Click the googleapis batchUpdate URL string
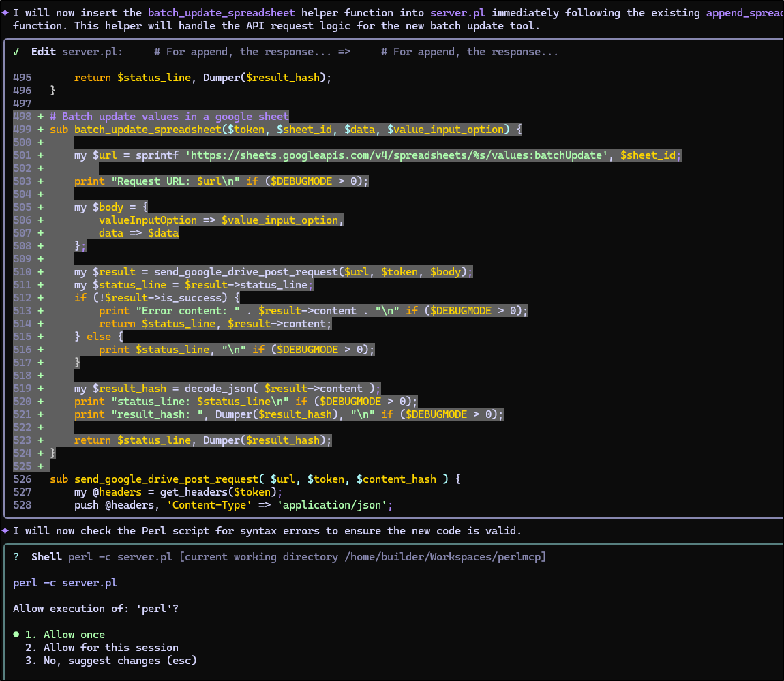Image resolution: width=784 pixels, height=681 pixels. click(397, 155)
